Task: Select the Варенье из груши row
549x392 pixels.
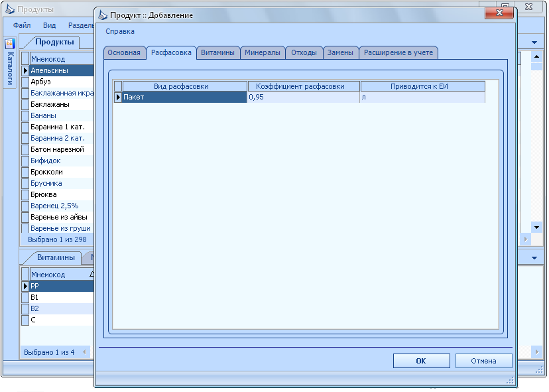Action: 62,228
